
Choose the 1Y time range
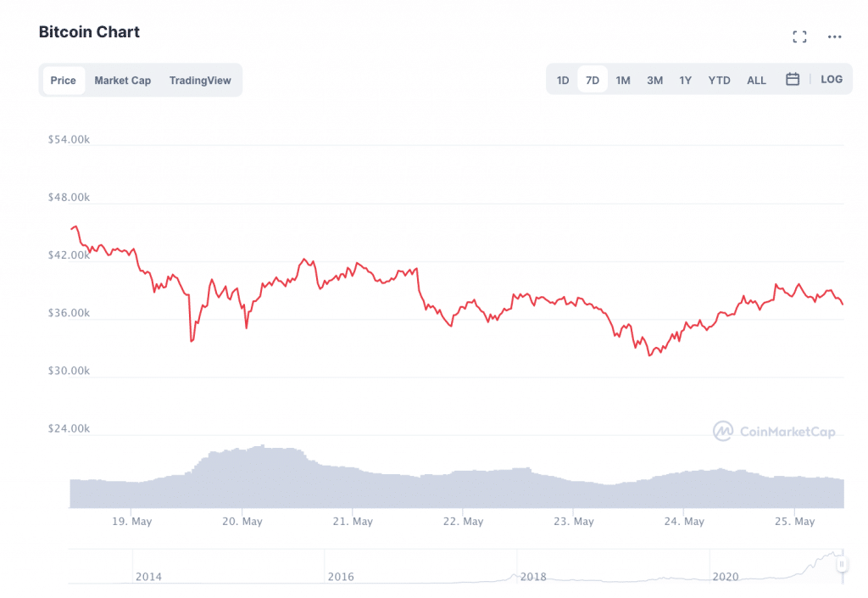(686, 81)
